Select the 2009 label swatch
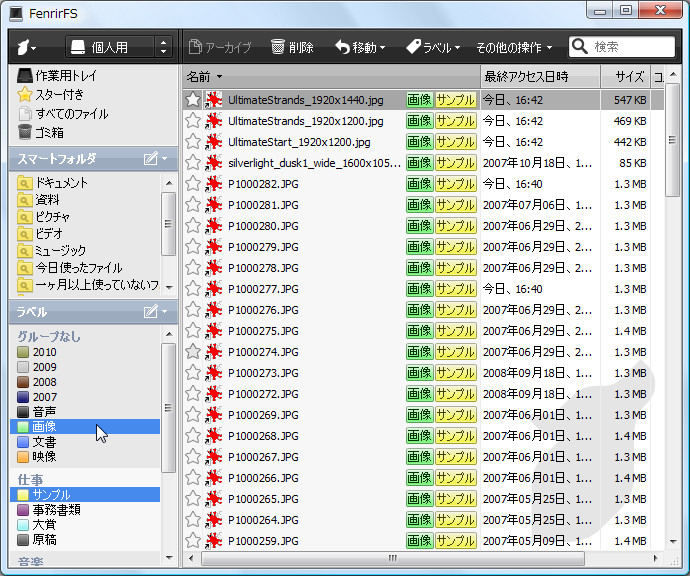The image size is (690, 576). coord(23,367)
